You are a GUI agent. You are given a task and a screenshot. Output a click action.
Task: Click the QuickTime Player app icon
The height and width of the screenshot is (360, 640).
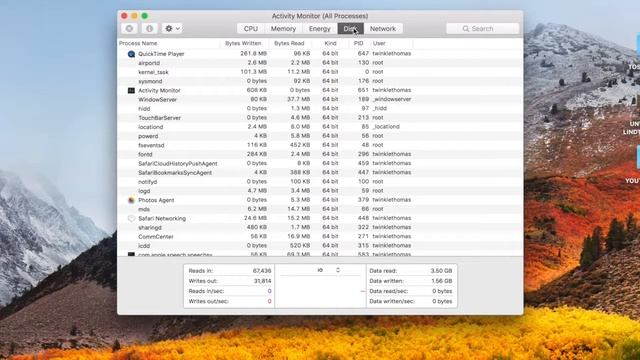tap(131, 54)
